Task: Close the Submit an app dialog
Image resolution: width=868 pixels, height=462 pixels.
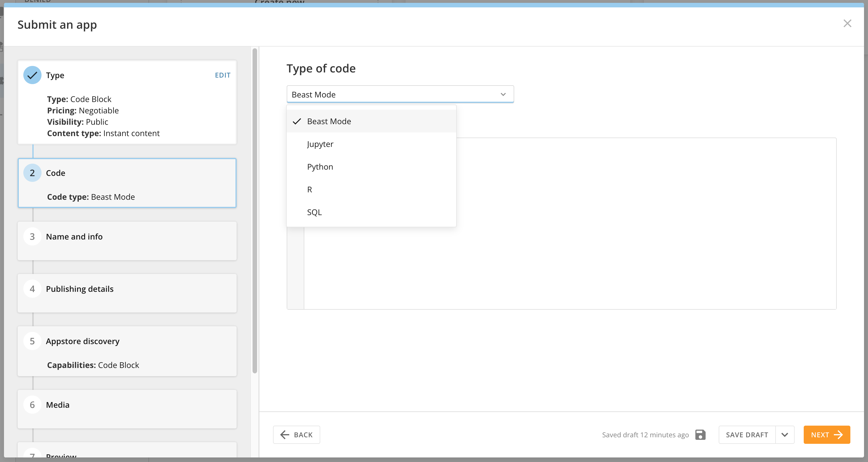Action: [x=847, y=24]
